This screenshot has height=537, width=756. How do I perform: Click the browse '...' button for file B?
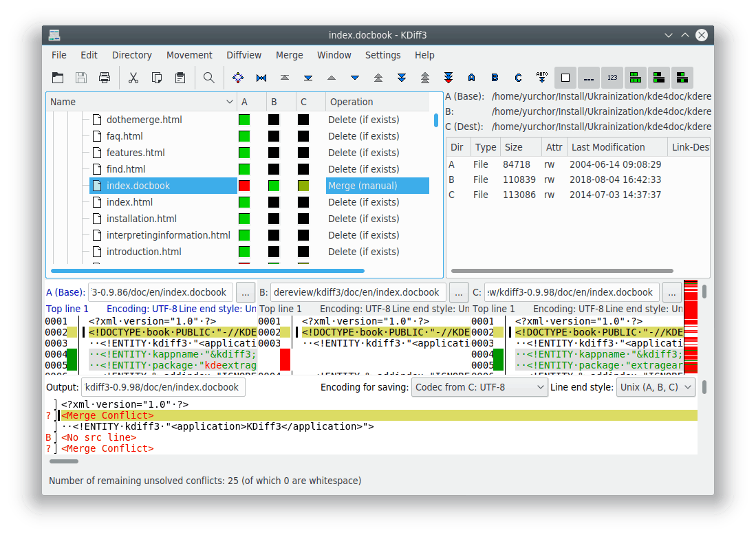pyautogui.click(x=459, y=293)
